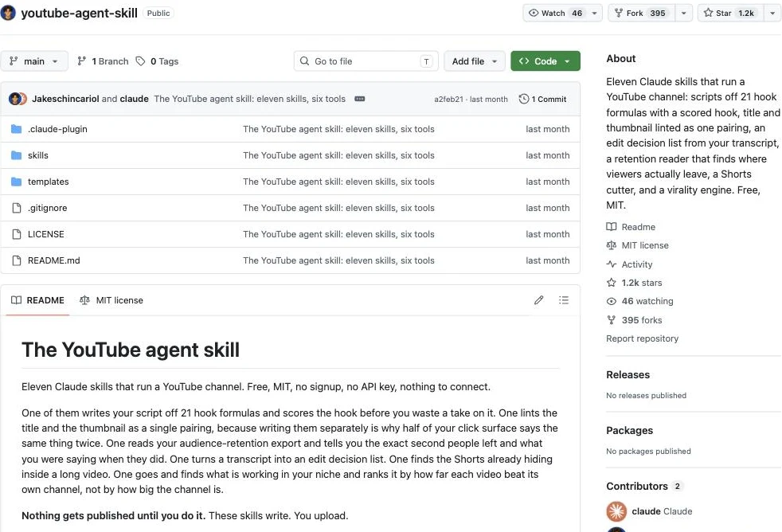Open Activity link in About sidebar
The image size is (782, 532).
point(629,264)
